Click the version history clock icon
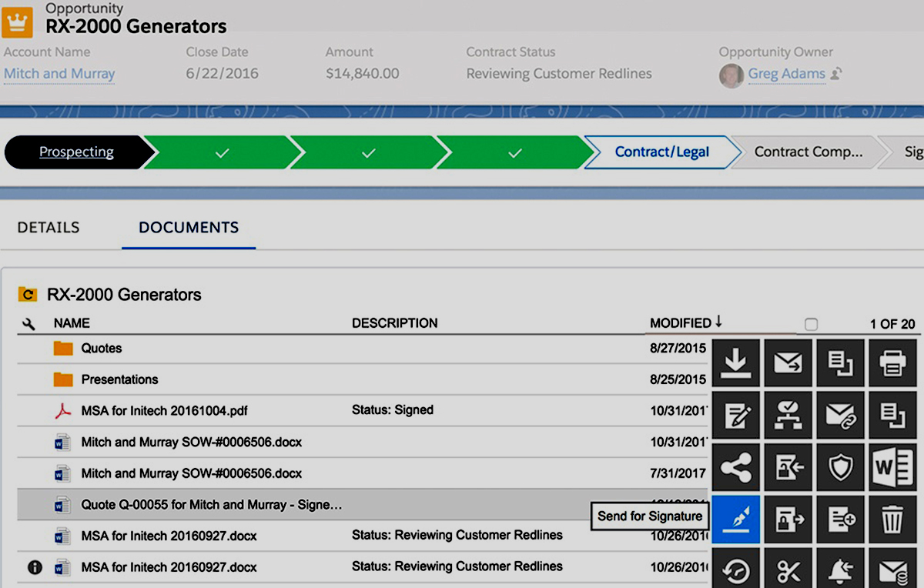924x588 pixels. 735,570
